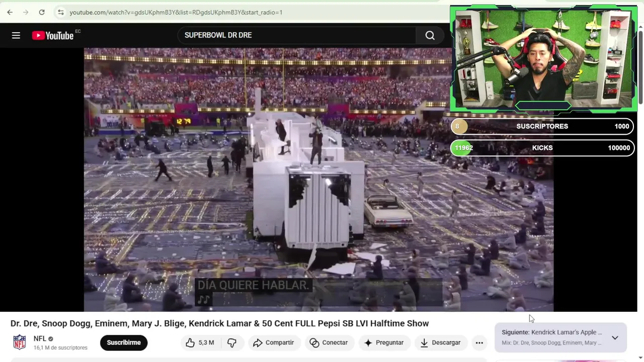Click the DÍA QUIERE HABLAR caption

(x=253, y=286)
